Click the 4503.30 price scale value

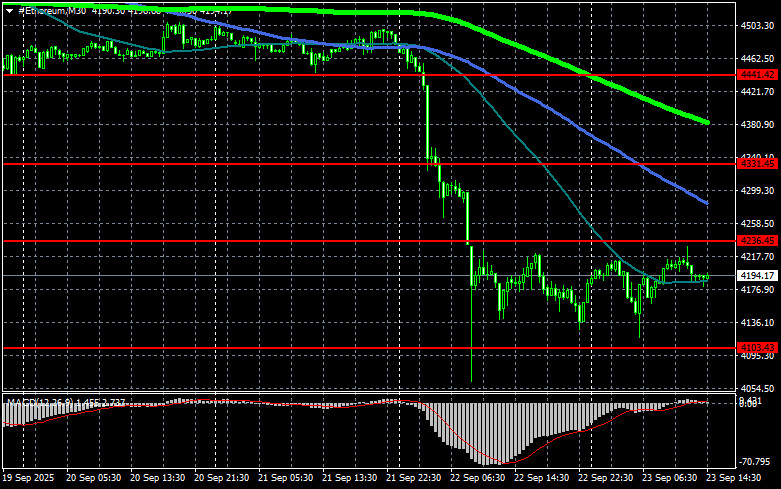[x=758, y=25]
